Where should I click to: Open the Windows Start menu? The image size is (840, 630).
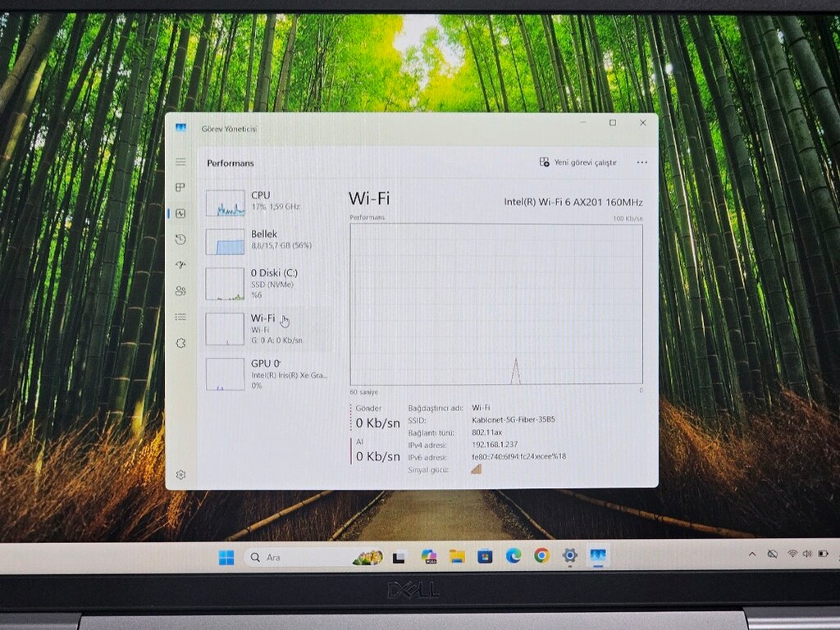click(226, 558)
